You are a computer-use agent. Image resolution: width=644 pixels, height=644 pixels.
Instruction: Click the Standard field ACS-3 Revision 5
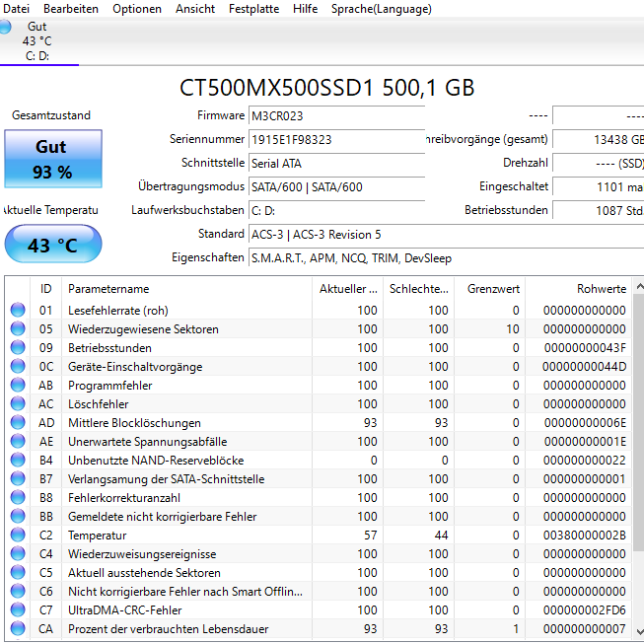click(x=446, y=235)
